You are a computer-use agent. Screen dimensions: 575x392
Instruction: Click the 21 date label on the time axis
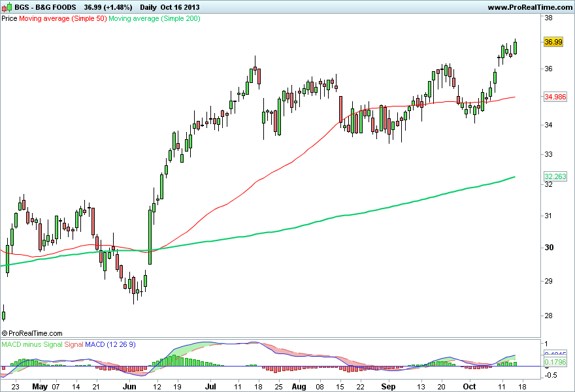(96, 387)
